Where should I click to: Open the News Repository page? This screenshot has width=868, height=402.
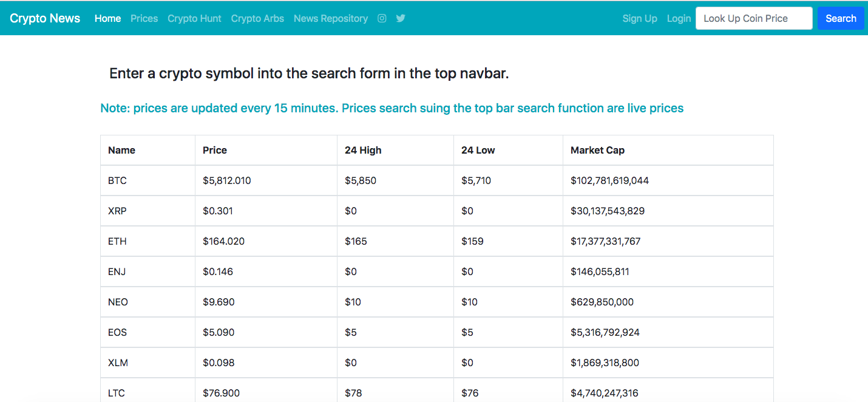pos(331,18)
